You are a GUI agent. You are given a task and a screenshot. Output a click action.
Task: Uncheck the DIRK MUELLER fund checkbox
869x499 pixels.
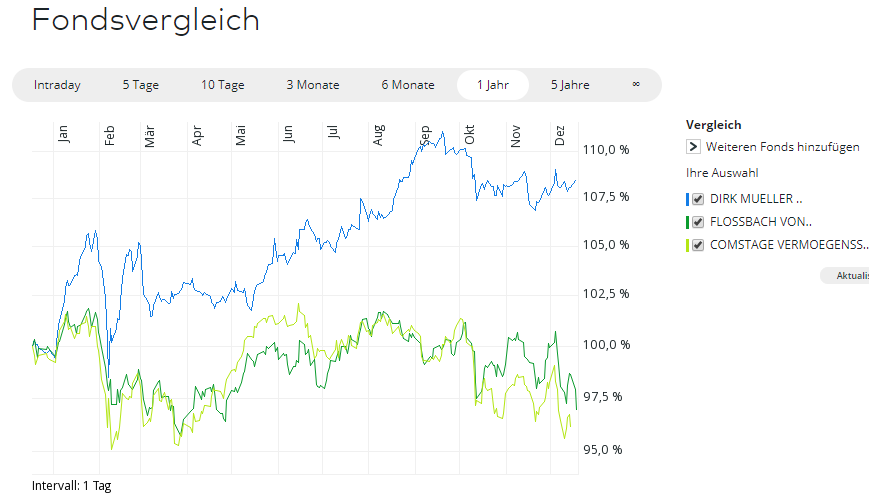pyautogui.click(x=699, y=199)
